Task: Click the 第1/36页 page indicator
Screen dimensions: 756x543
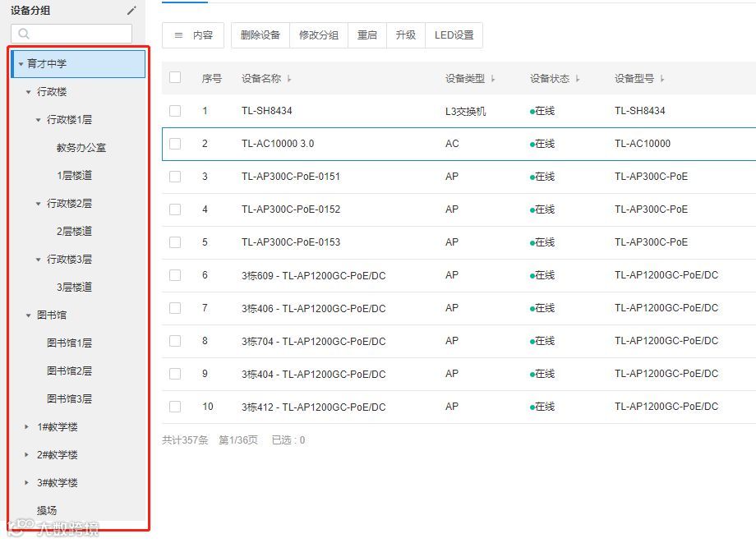Action: (x=238, y=439)
